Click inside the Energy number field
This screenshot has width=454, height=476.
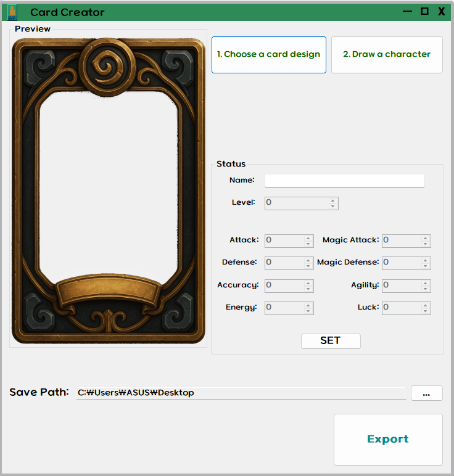click(x=284, y=308)
